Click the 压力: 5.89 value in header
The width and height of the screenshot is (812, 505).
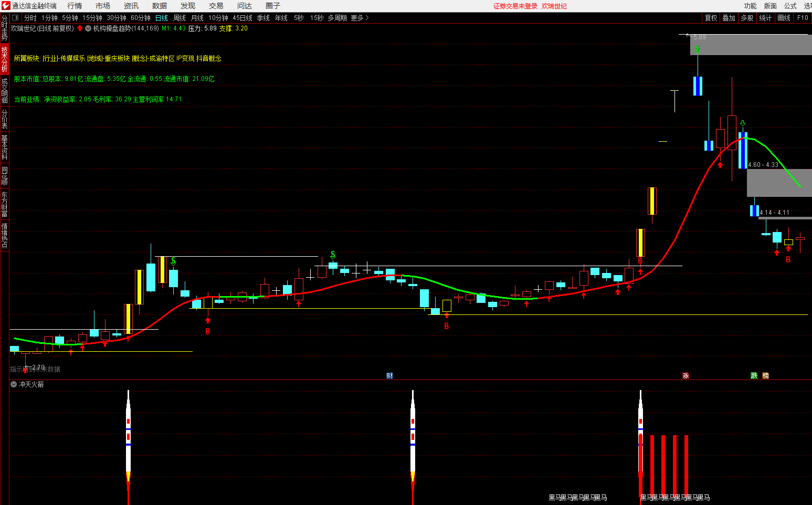(x=203, y=28)
